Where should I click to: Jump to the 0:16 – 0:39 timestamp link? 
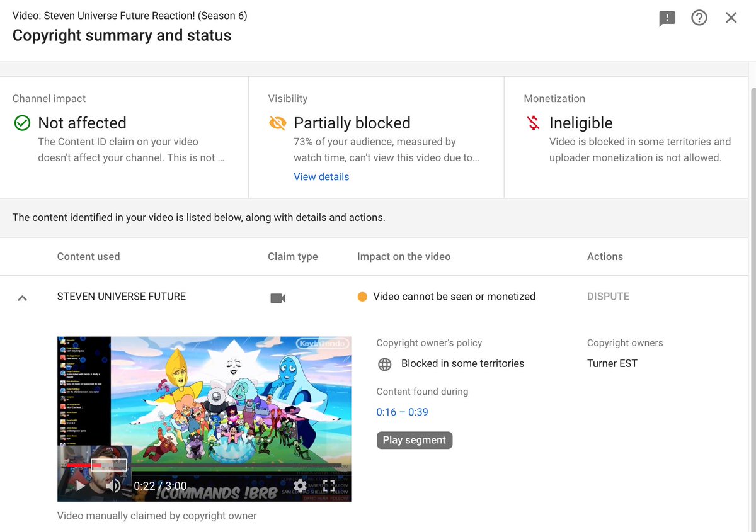tap(402, 412)
